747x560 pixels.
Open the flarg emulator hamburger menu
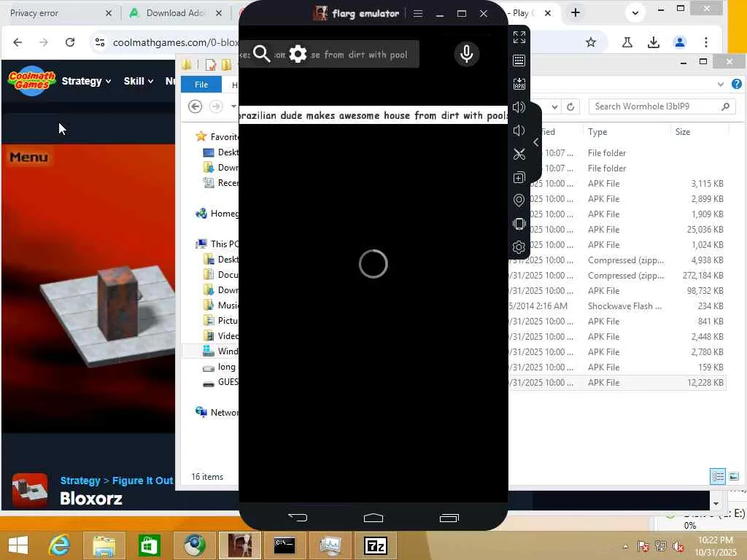(418, 14)
